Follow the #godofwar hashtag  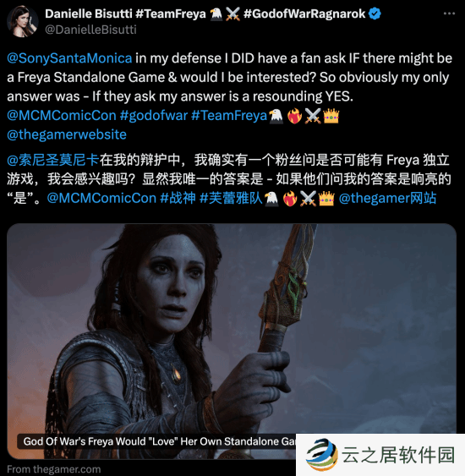(154, 115)
